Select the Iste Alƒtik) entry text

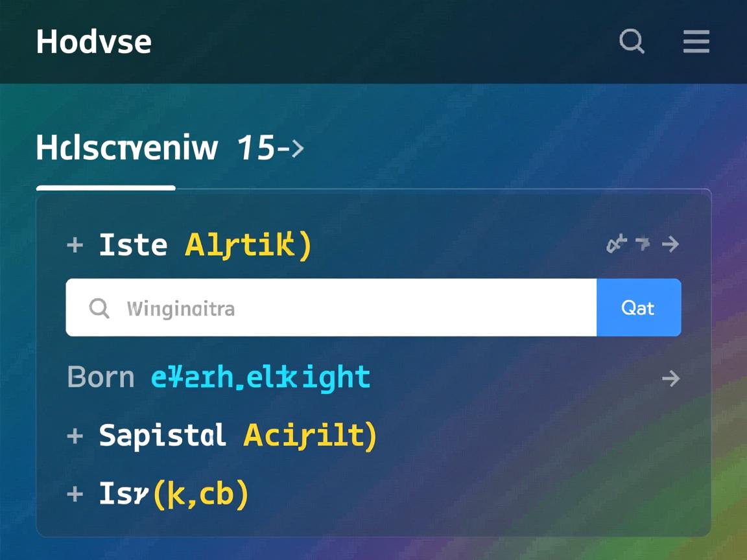tap(206, 245)
